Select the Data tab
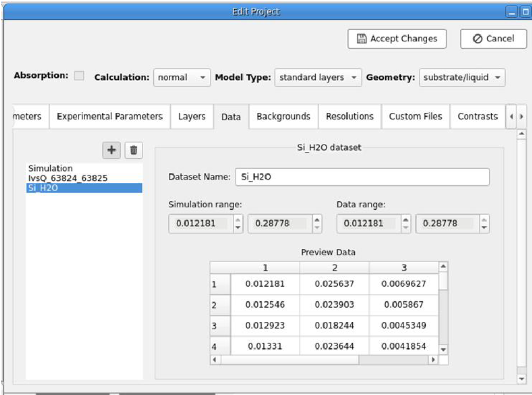Viewport: 532px width, 395px height. 231,117
